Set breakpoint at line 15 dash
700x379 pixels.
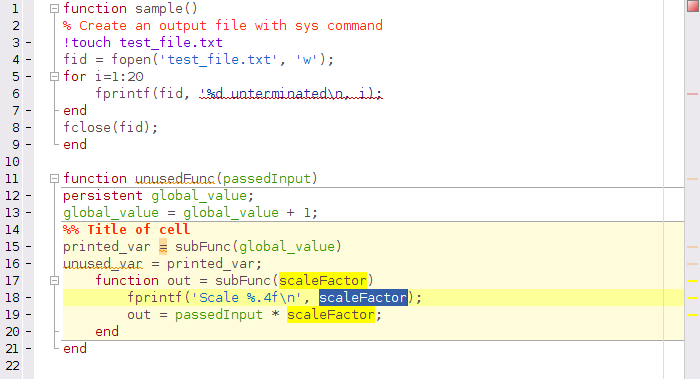(29, 246)
